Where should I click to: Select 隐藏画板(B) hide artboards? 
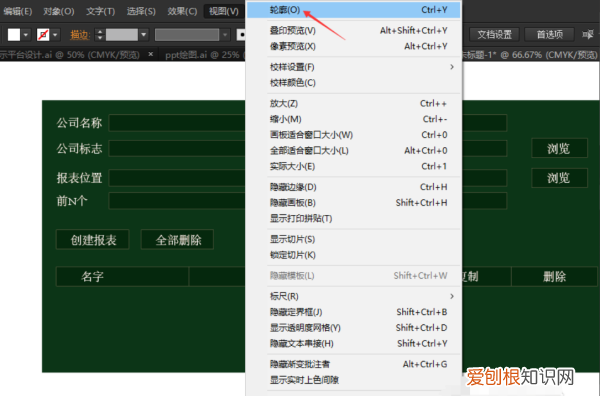tap(354, 202)
